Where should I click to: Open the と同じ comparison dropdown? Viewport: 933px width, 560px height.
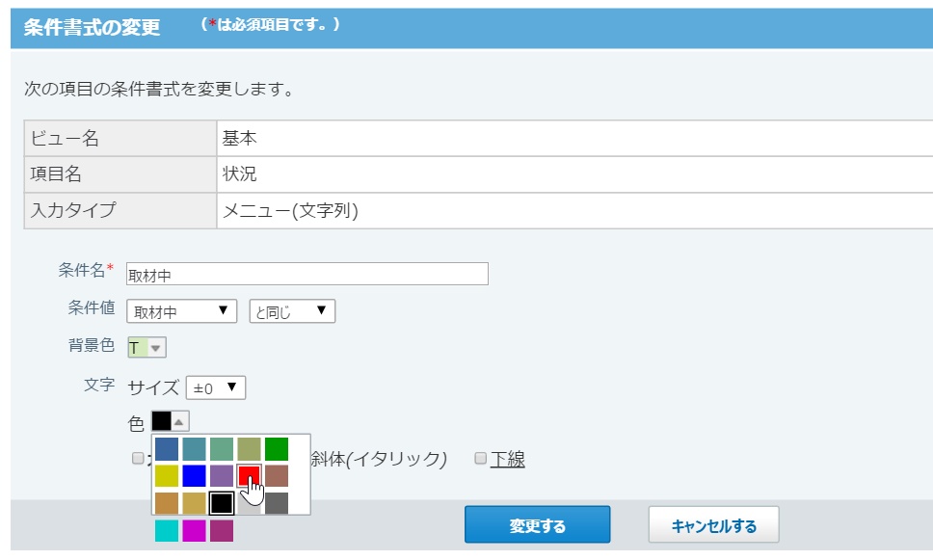tap(291, 311)
